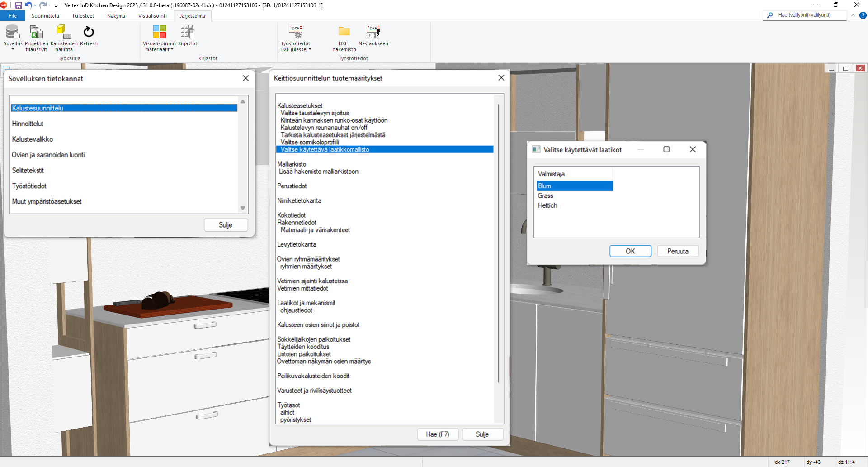Image resolution: width=868 pixels, height=467 pixels.
Task: Select Grass from manufacturer list
Action: coord(546,196)
